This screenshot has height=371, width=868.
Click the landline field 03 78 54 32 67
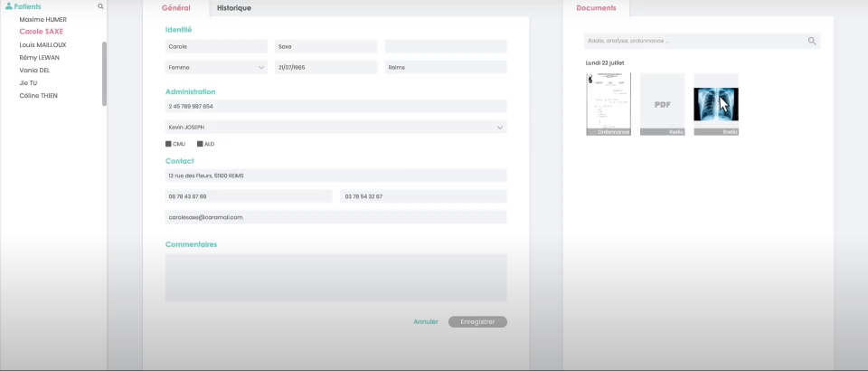[423, 196]
